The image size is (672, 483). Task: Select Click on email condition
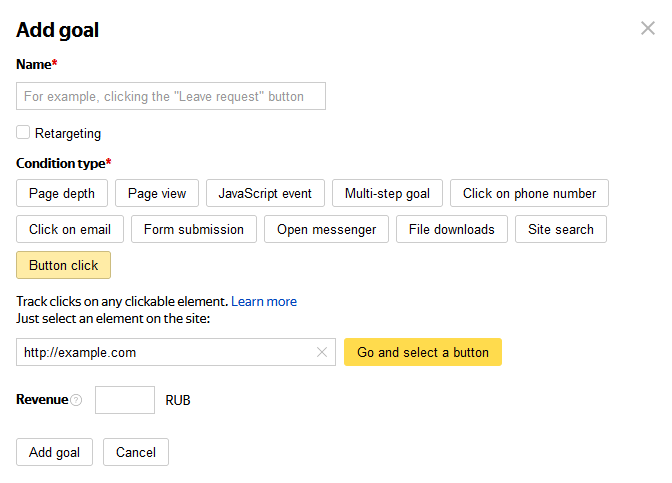click(70, 229)
